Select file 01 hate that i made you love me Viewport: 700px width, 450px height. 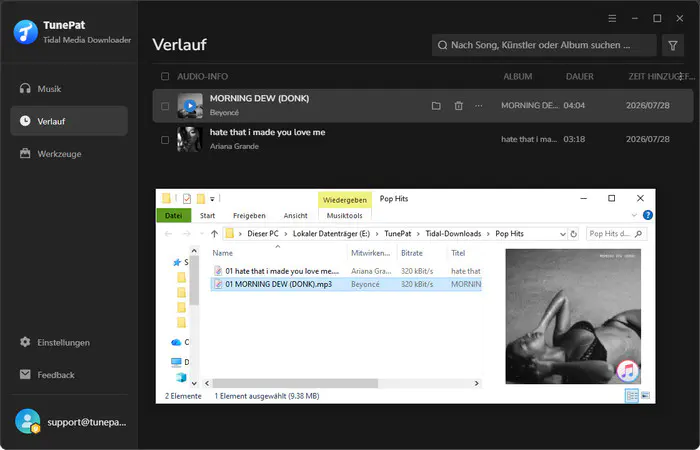346,271
